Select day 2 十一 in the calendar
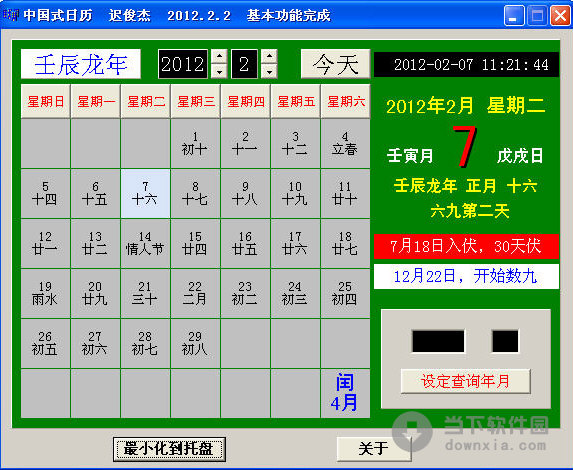573x470 pixels. pos(246,144)
